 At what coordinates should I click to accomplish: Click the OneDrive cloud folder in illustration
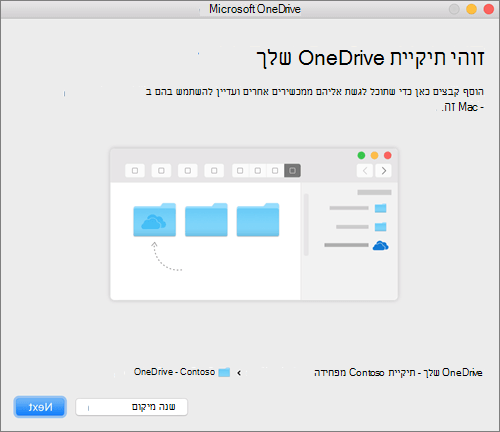point(154,220)
